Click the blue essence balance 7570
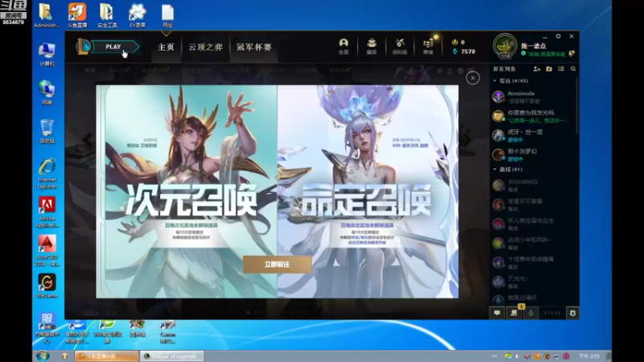The width and height of the screenshot is (644, 362). 464,51
